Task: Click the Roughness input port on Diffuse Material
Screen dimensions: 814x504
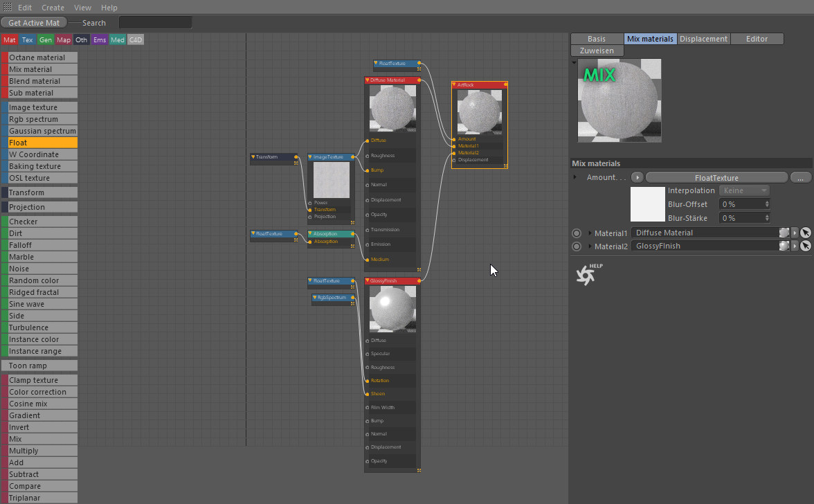Action: tap(368, 156)
